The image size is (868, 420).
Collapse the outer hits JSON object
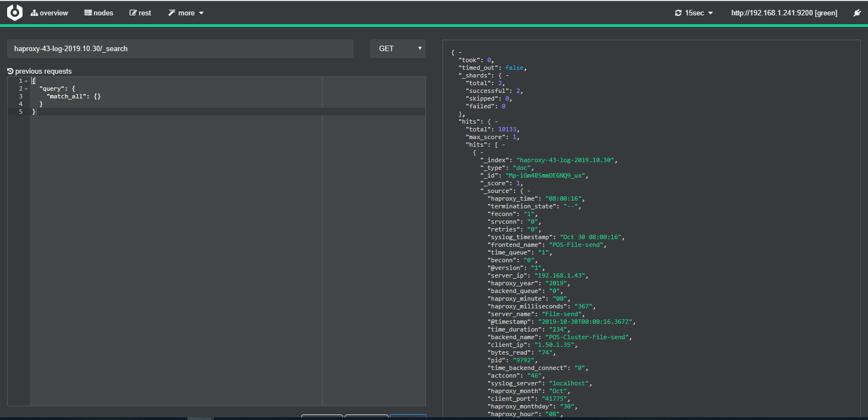(496, 122)
